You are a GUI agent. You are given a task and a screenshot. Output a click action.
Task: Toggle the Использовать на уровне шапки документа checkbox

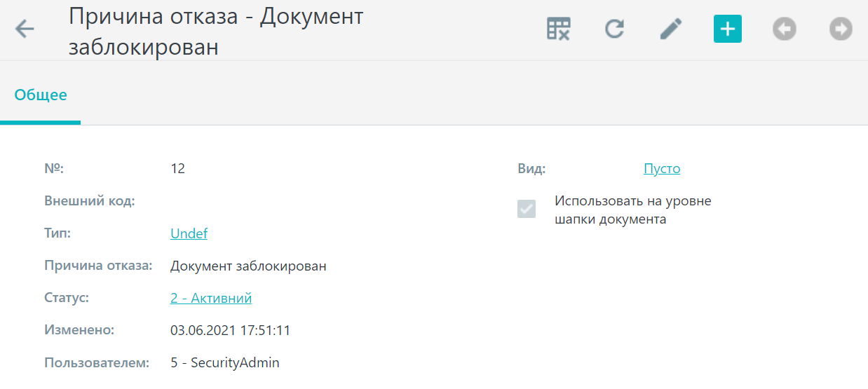(527, 209)
